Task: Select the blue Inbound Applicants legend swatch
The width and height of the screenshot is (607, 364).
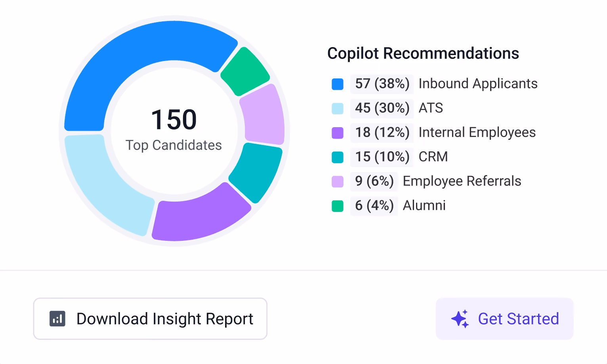Action: point(338,84)
